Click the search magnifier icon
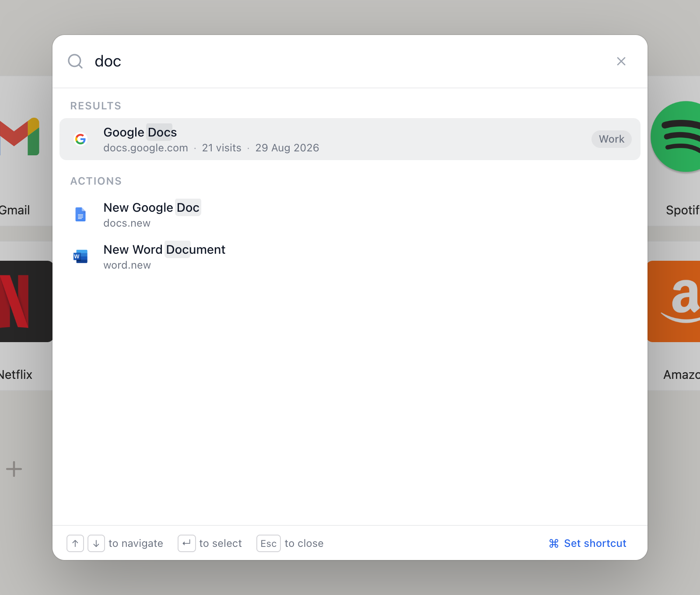Viewport: 700px width, 595px height. (x=75, y=61)
